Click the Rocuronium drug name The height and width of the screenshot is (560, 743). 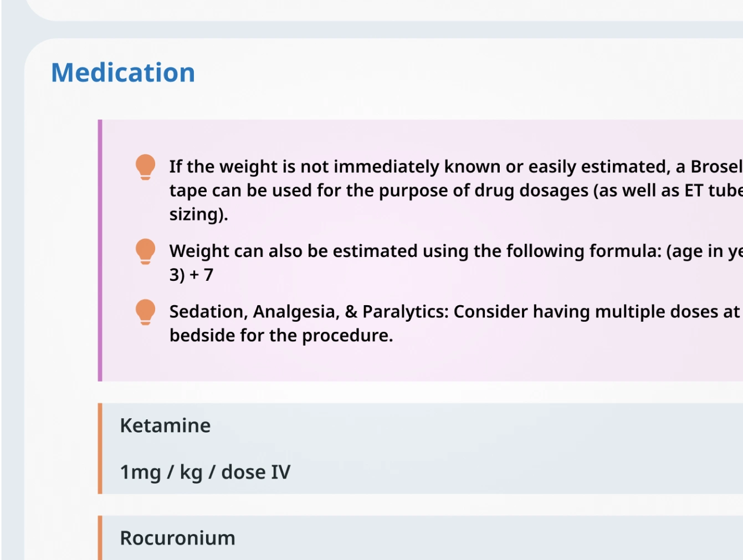[x=177, y=538]
